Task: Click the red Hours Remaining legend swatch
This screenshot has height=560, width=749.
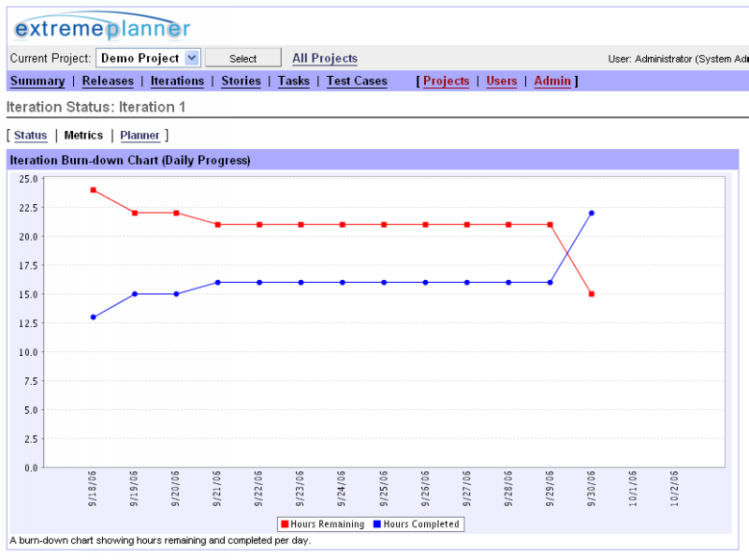Action: click(283, 524)
